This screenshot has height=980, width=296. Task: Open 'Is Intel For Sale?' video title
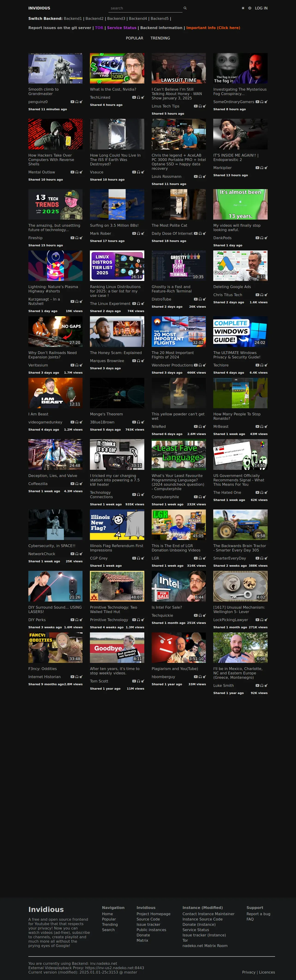pos(167,607)
